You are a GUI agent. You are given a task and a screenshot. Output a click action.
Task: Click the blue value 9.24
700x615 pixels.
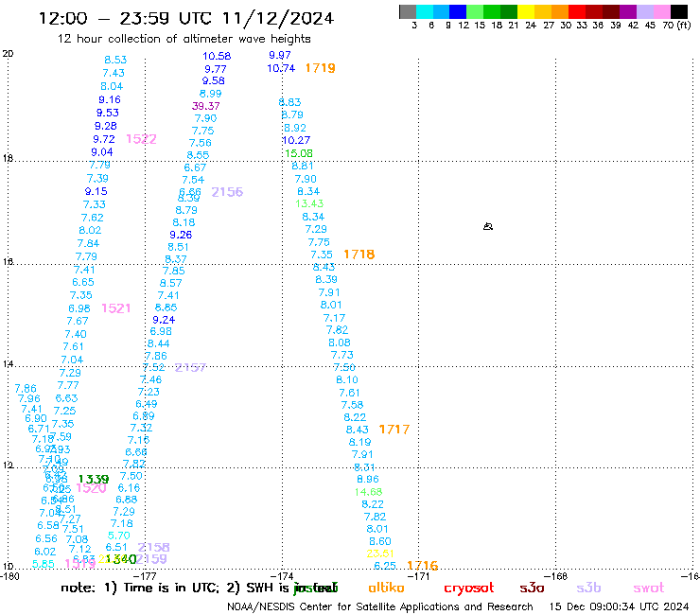[164, 320]
